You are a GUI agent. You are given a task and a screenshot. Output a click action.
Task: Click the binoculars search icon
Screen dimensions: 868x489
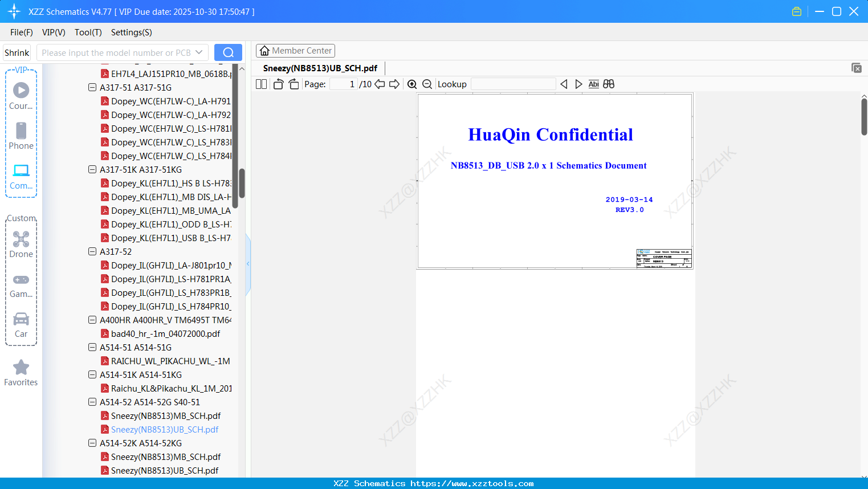(609, 84)
